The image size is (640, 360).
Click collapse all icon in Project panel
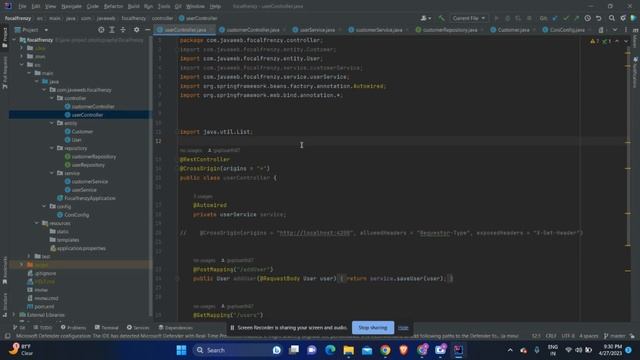(x=123, y=30)
